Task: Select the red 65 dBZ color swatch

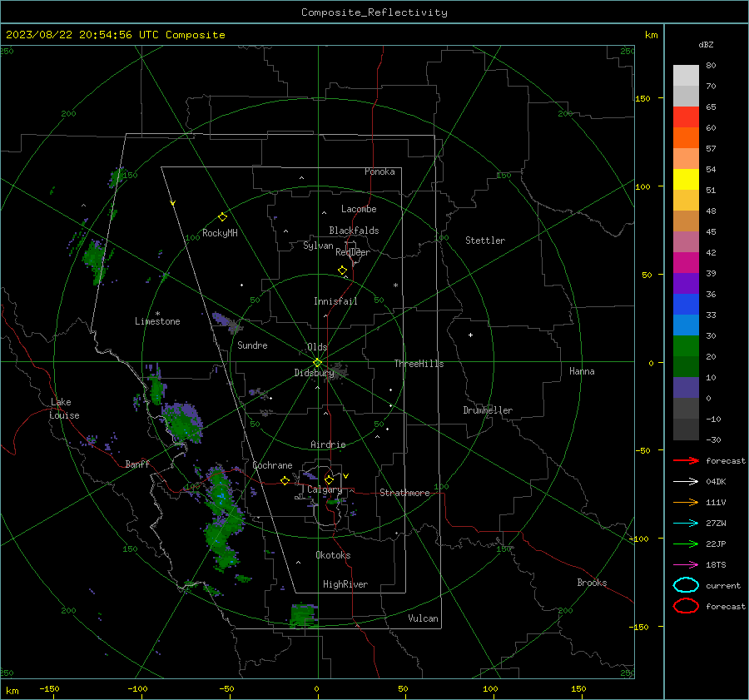Action: 686,117
